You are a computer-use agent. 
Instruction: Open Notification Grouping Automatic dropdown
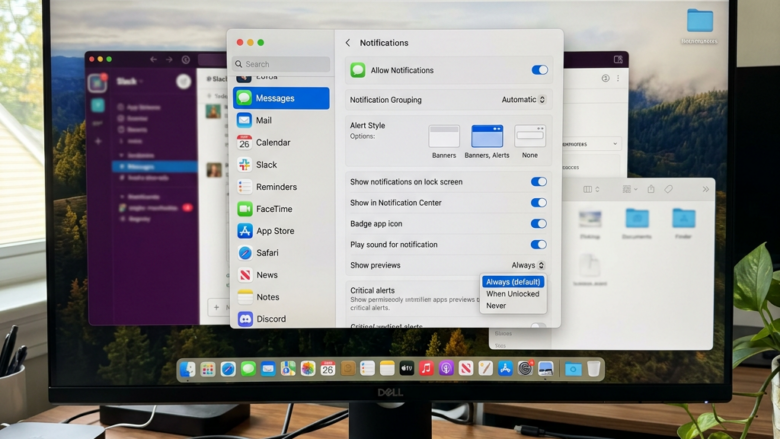pyautogui.click(x=523, y=99)
